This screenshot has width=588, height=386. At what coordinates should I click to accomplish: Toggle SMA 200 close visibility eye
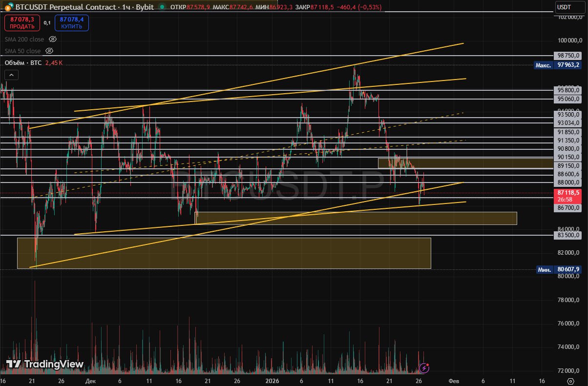(53, 39)
